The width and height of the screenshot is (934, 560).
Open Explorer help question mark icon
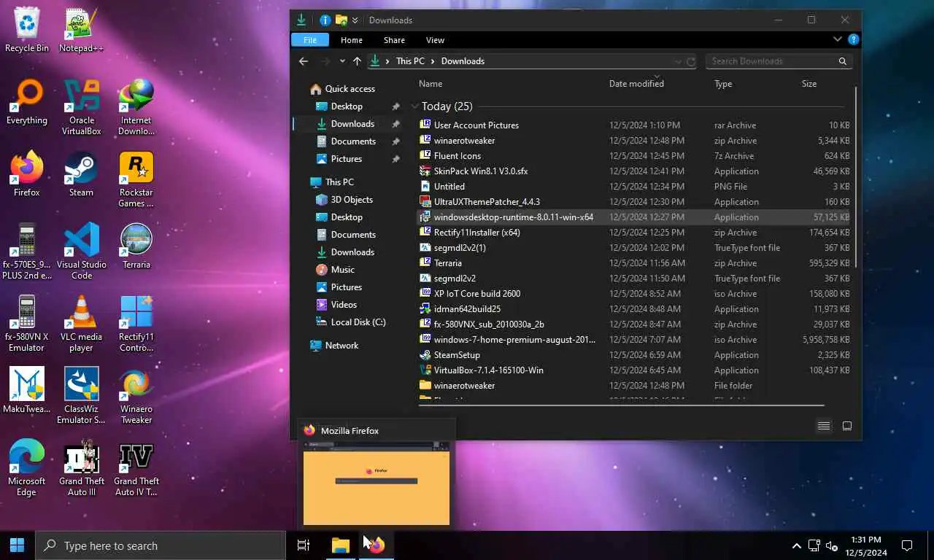[x=853, y=39]
